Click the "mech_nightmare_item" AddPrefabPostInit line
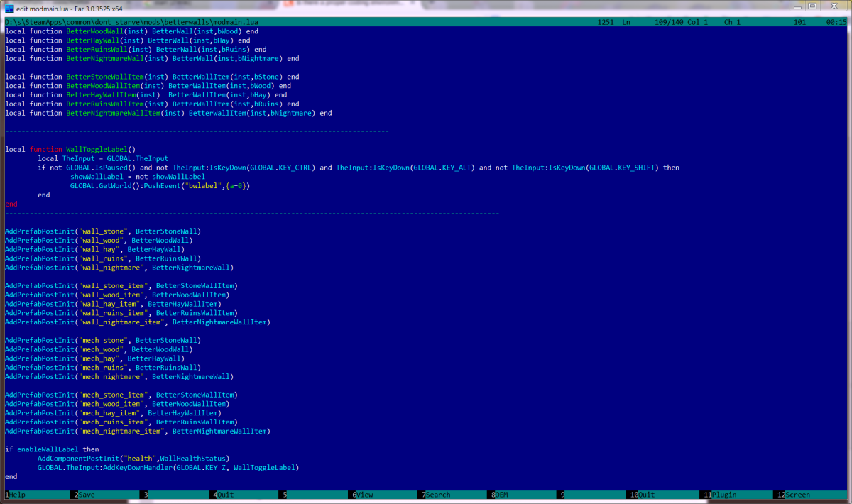Screen dimensions: 852x504 tap(137, 431)
